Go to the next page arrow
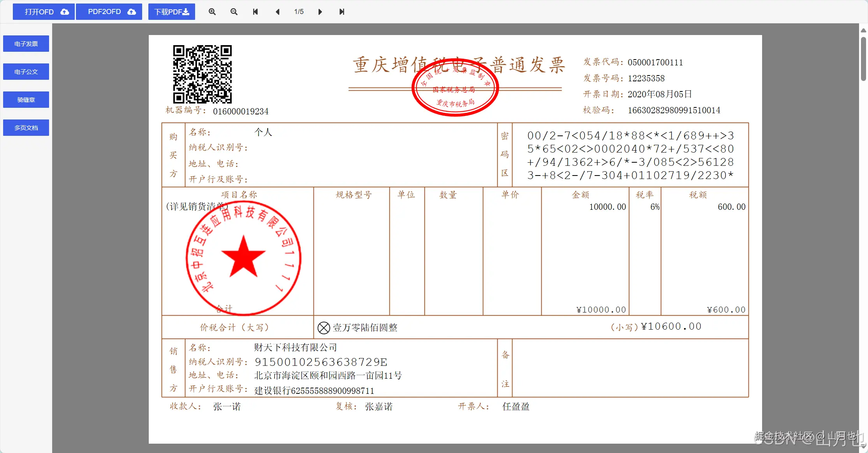 click(x=320, y=12)
